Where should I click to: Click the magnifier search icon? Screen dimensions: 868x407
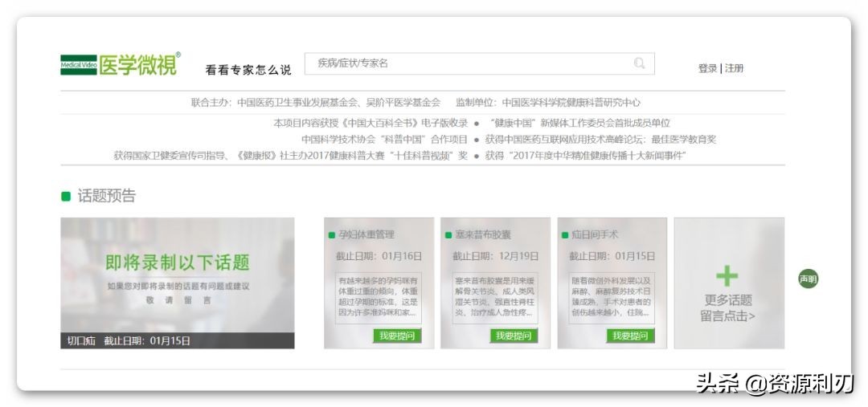(x=640, y=63)
